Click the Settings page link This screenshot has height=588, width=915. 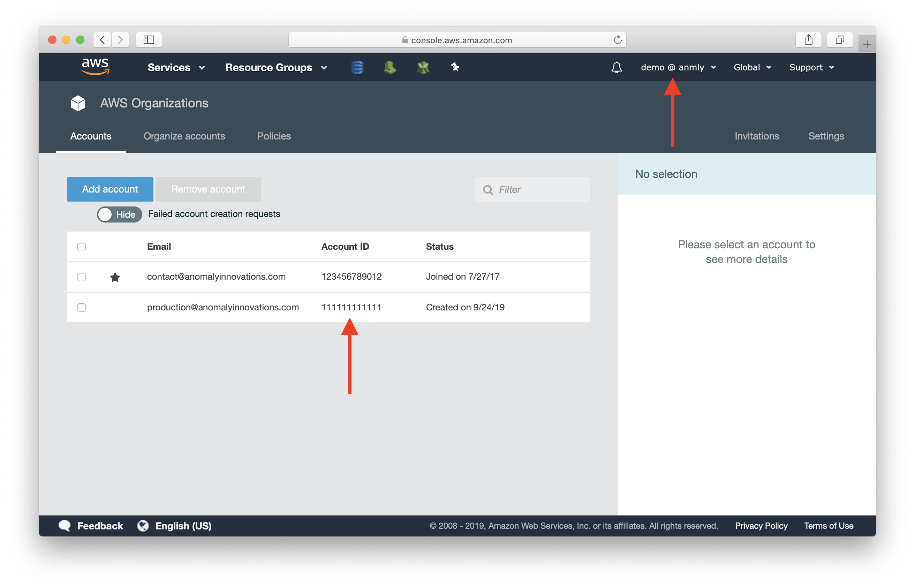[825, 136]
